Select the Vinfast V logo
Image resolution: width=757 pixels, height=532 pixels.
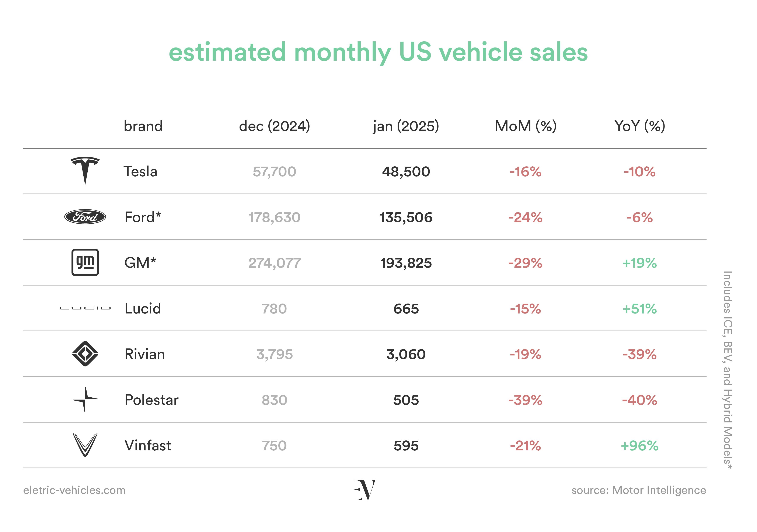(x=85, y=445)
